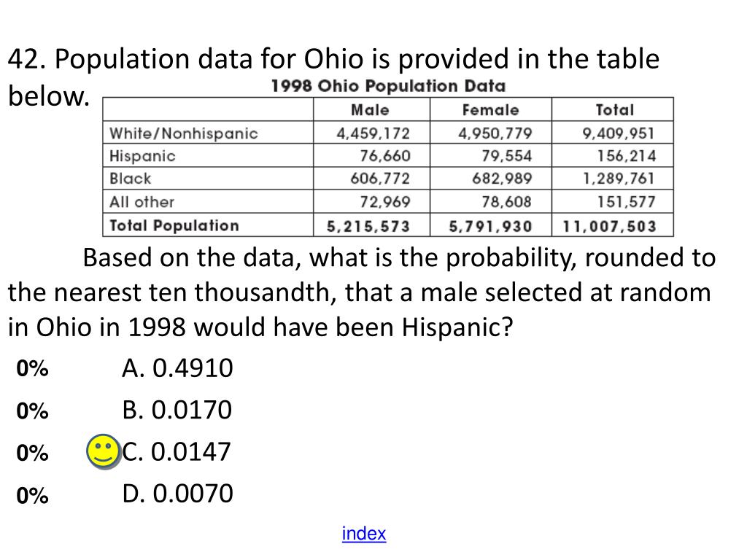Screen dimensions: 747x560
Task: Click total male population 5,215,573
Action: click(x=368, y=226)
